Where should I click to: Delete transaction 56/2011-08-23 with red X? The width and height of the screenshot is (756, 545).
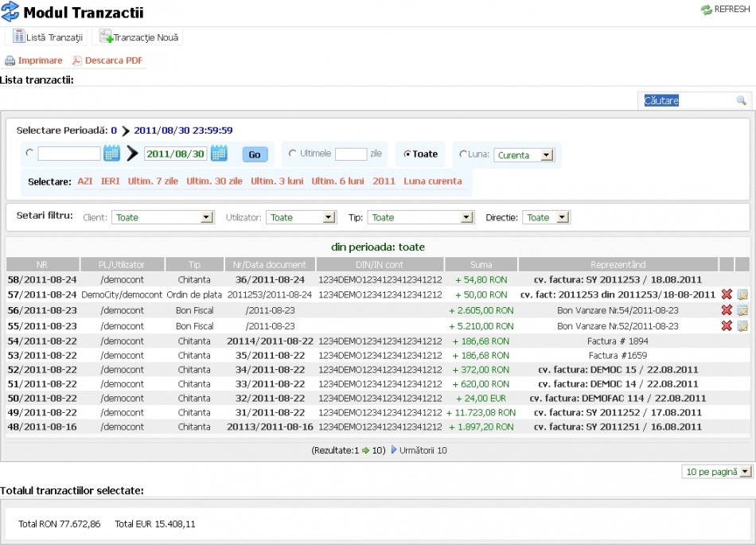click(727, 310)
